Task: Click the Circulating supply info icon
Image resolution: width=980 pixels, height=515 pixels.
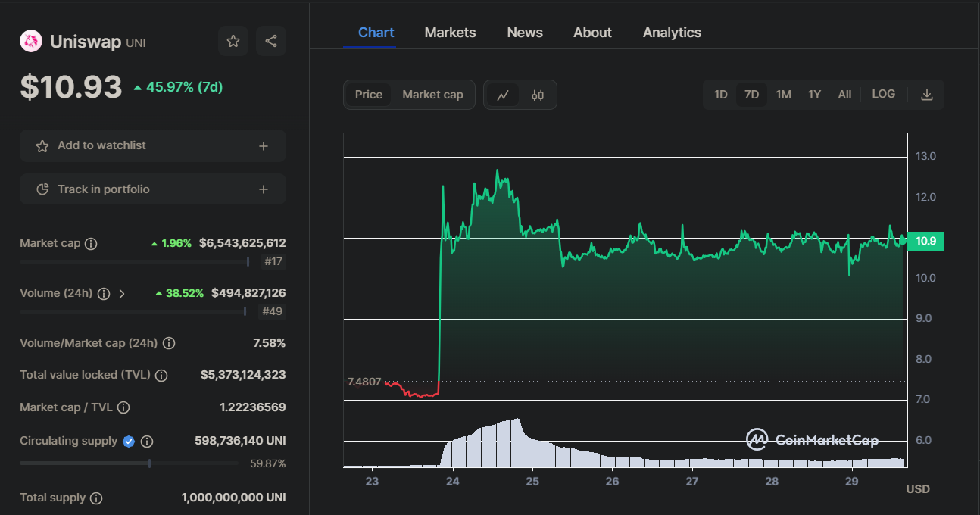Action: tap(148, 441)
